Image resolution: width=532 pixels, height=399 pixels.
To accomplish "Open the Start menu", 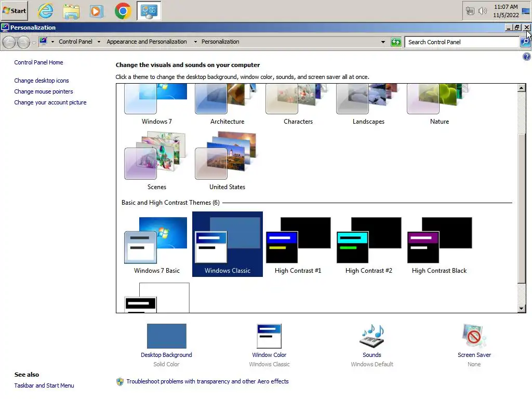I will [x=14, y=10].
